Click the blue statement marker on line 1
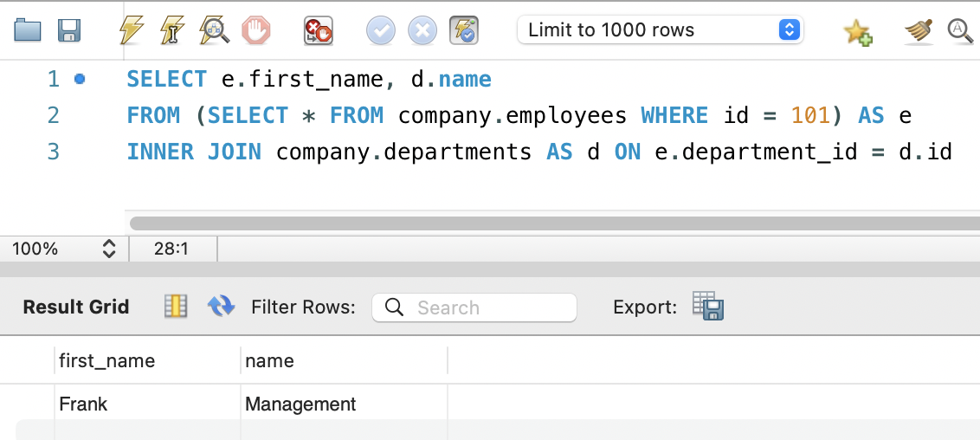The width and height of the screenshot is (980, 440). click(x=80, y=80)
